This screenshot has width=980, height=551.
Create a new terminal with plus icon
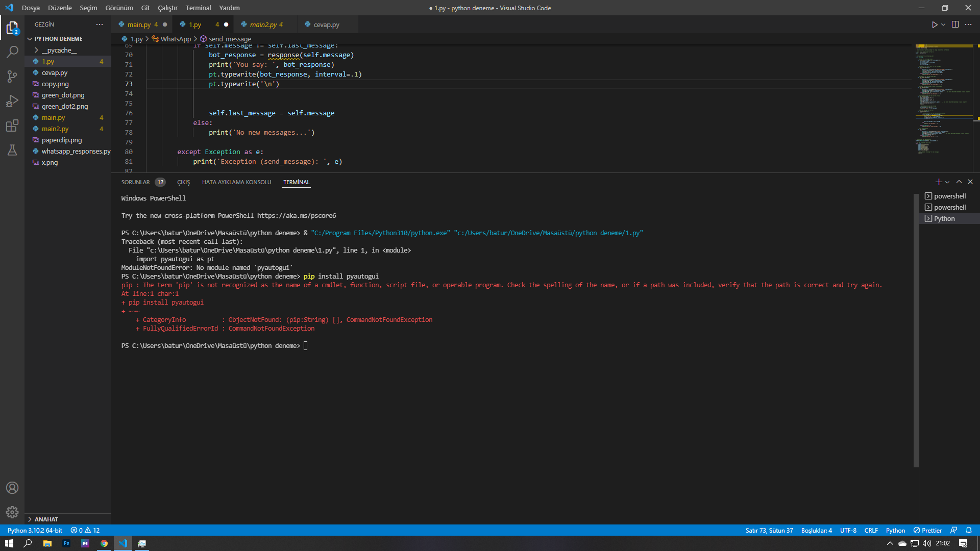click(938, 182)
